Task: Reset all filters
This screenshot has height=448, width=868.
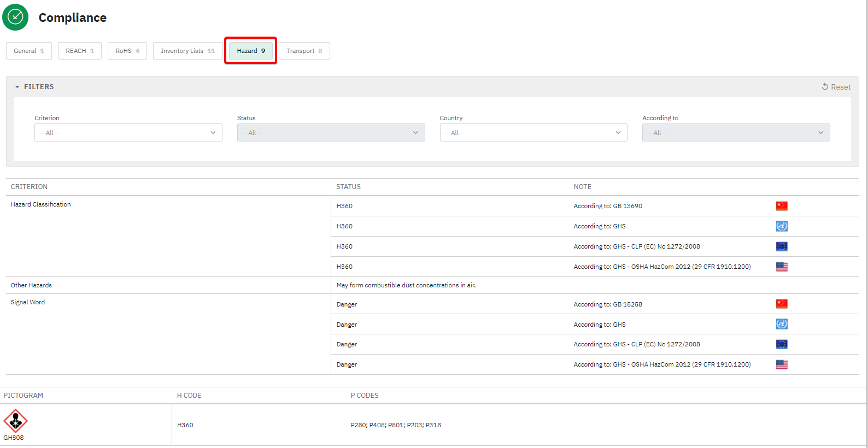Action: tap(836, 87)
